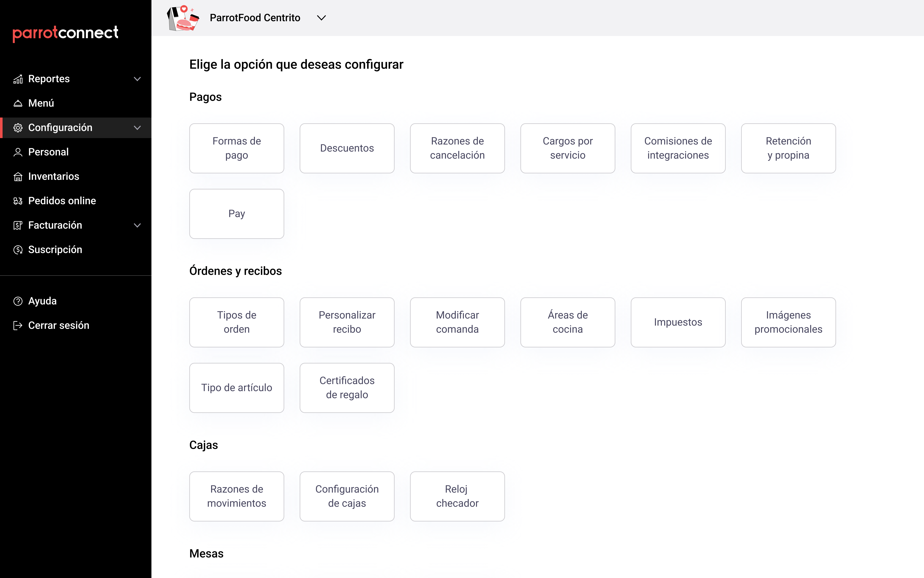Open Tipos de orden card
The height and width of the screenshot is (578, 924).
(x=237, y=322)
